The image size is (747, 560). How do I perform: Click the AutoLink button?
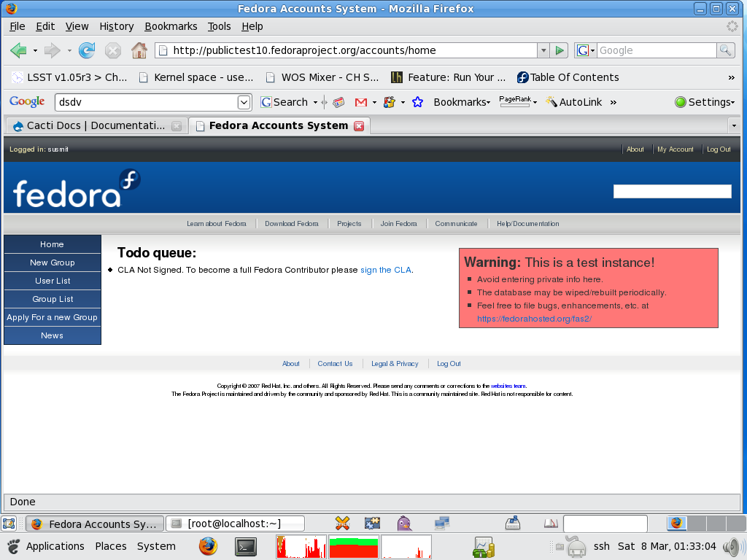click(574, 102)
